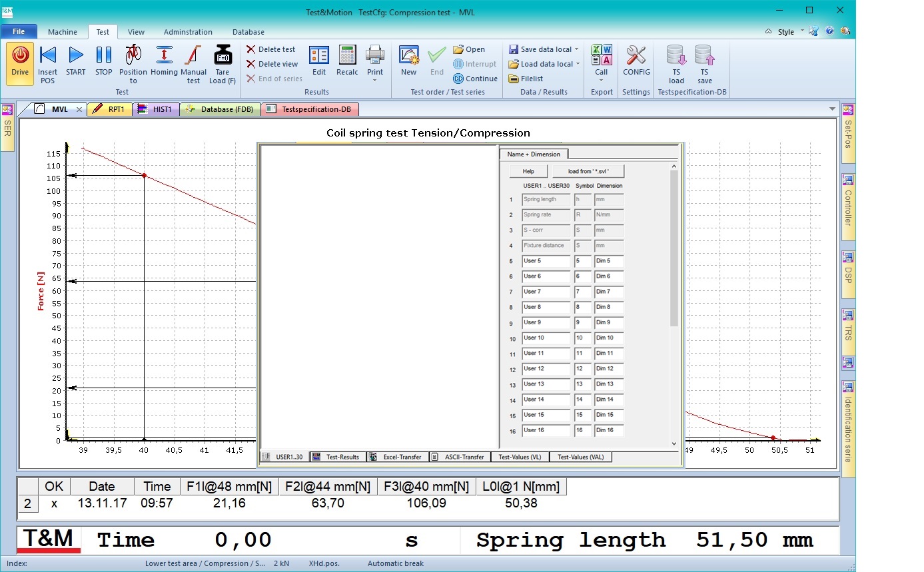Open the document tab list dropdown arrow
The width and height of the screenshot is (924, 572).
(x=832, y=109)
